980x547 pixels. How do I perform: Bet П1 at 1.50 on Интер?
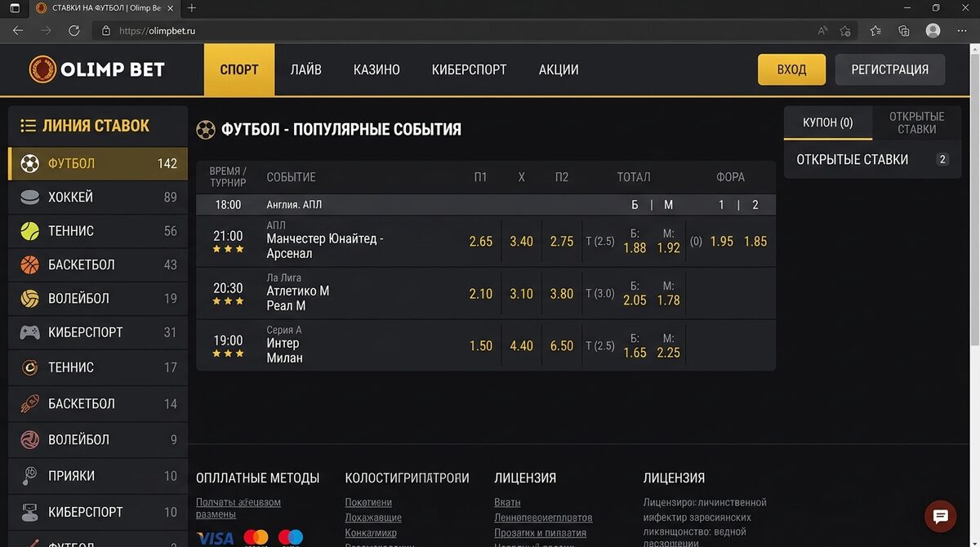click(481, 346)
